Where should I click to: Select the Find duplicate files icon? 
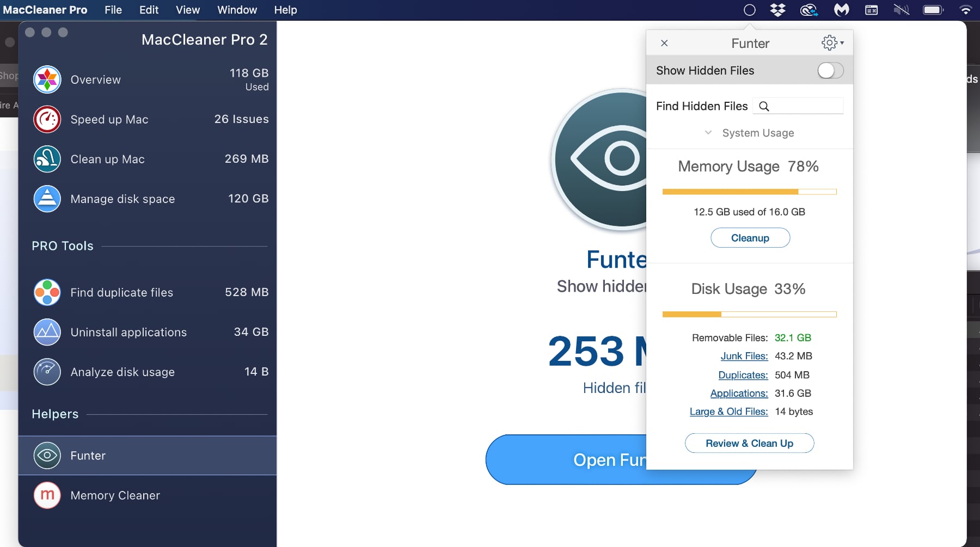[x=47, y=292]
